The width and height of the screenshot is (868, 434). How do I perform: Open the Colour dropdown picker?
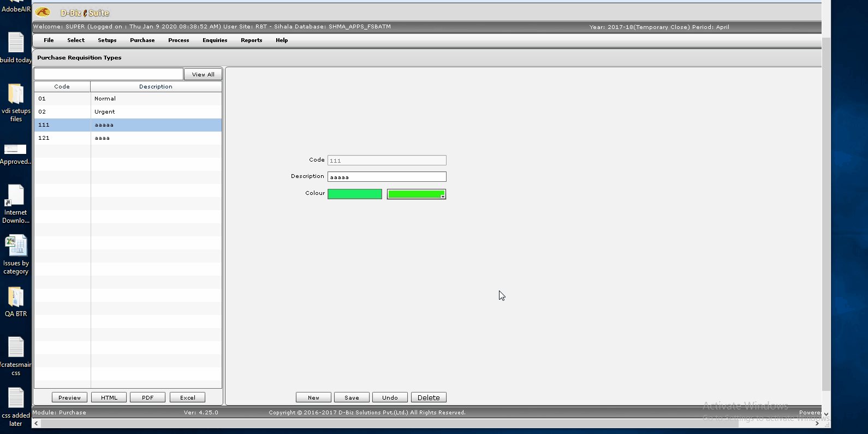click(417, 194)
